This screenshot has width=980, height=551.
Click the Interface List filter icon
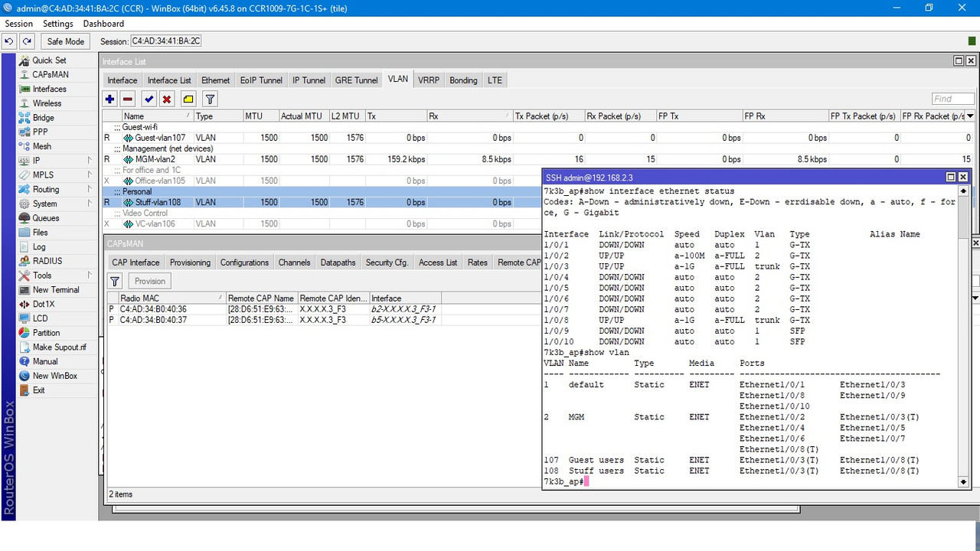pos(210,99)
